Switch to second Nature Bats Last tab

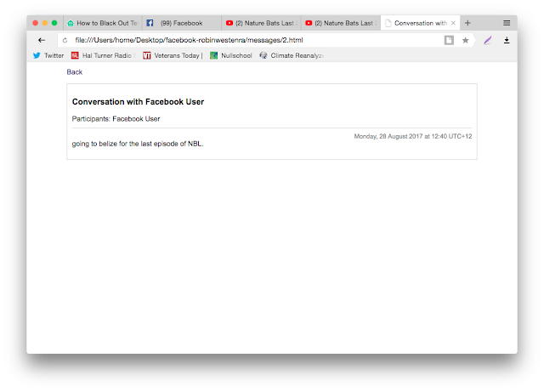(x=341, y=23)
